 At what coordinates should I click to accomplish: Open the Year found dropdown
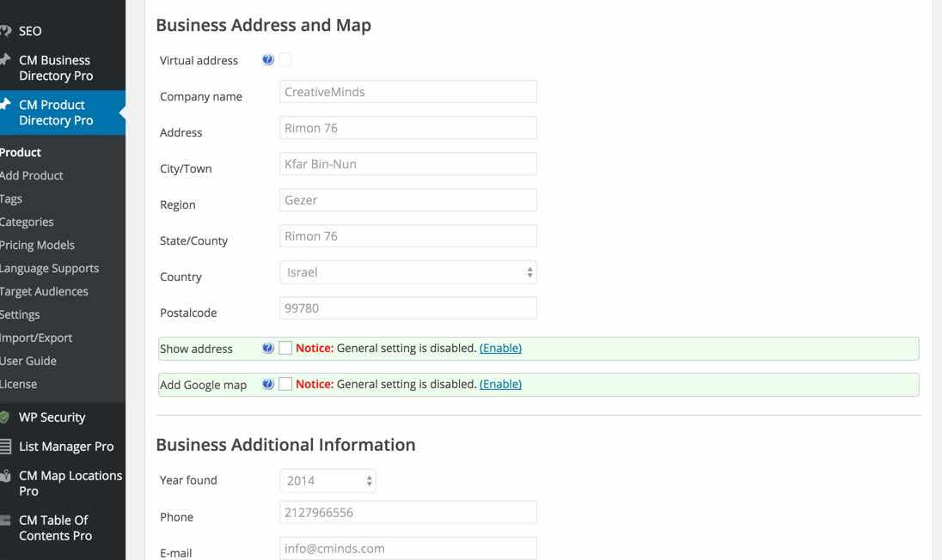coord(327,481)
